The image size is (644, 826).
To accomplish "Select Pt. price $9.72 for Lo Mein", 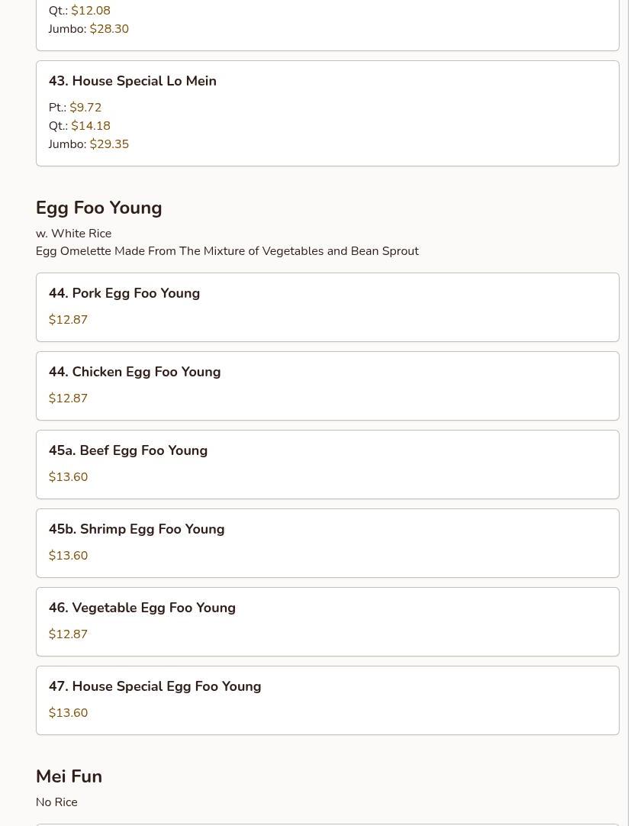I will click(x=85, y=108).
